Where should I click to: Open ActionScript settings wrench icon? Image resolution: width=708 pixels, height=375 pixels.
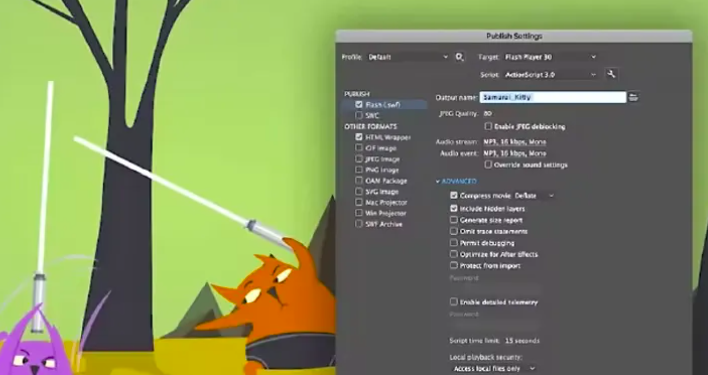click(x=611, y=74)
